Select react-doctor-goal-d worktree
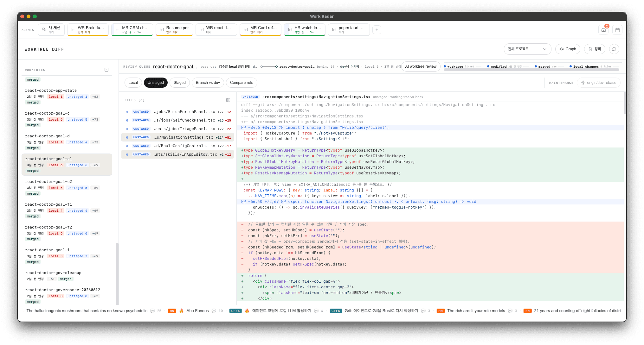Viewport: 644px width, 345px height. coord(67,142)
